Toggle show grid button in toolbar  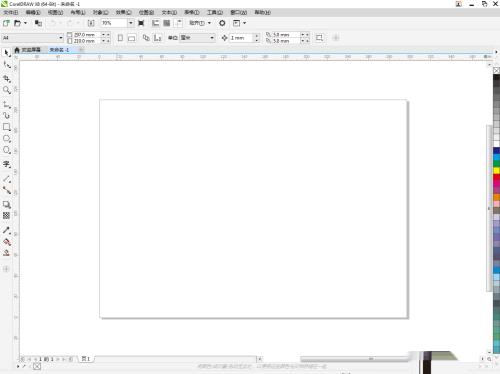click(x=167, y=23)
